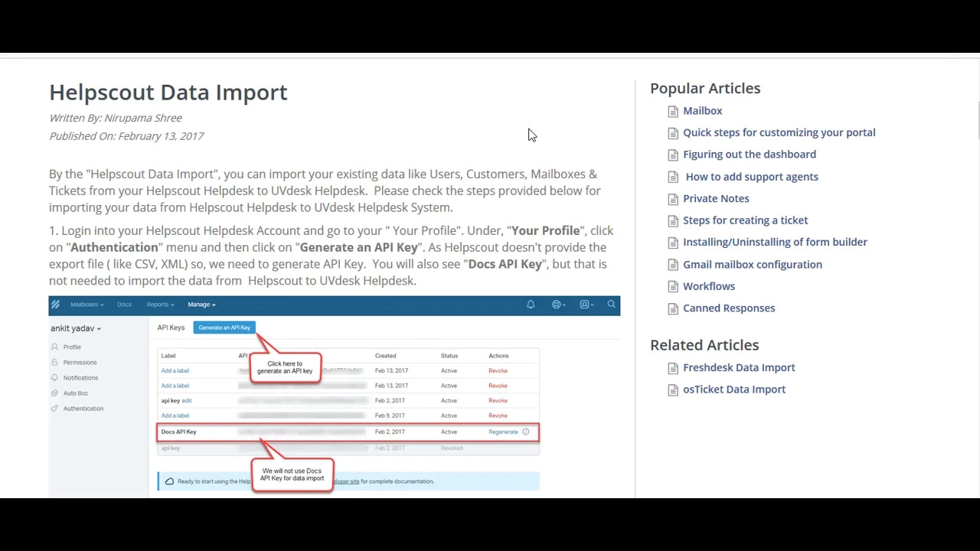Click the notification bell icon in Helpscout header
Screen dimensions: 980x551
point(531,305)
